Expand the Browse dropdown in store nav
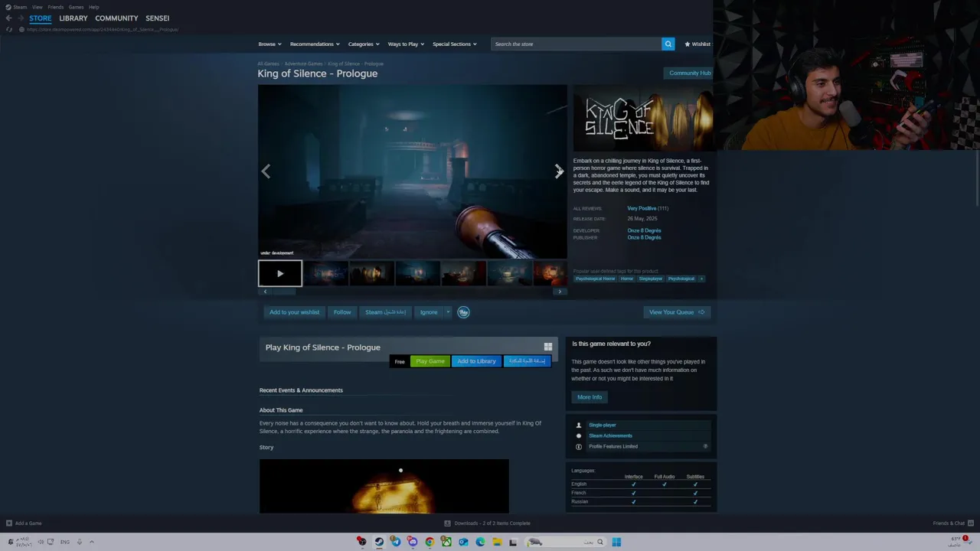The width and height of the screenshot is (980, 551). click(x=269, y=44)
